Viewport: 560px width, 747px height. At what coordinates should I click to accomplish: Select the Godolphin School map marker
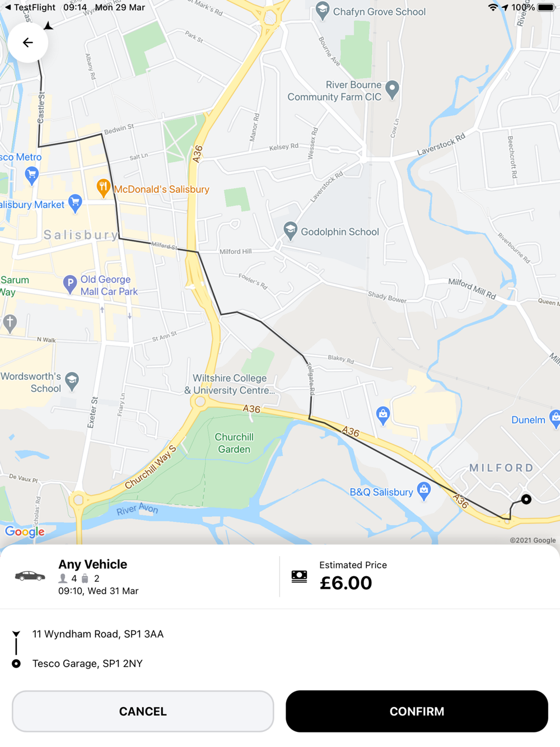[x=290, y=231]
